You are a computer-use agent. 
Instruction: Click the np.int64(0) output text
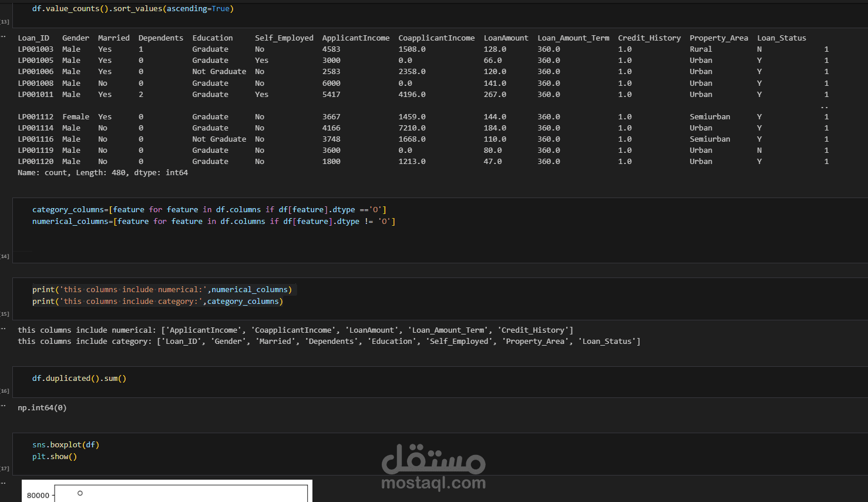(42, 408)
